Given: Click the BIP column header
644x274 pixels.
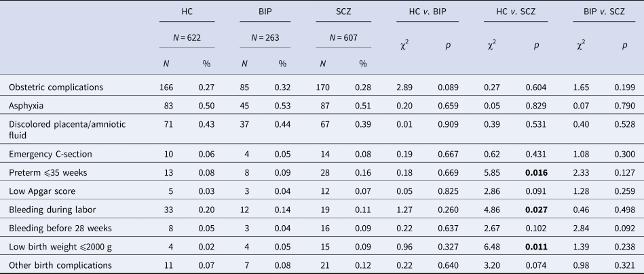Looking at the screenshot, I should click(265, 13).
